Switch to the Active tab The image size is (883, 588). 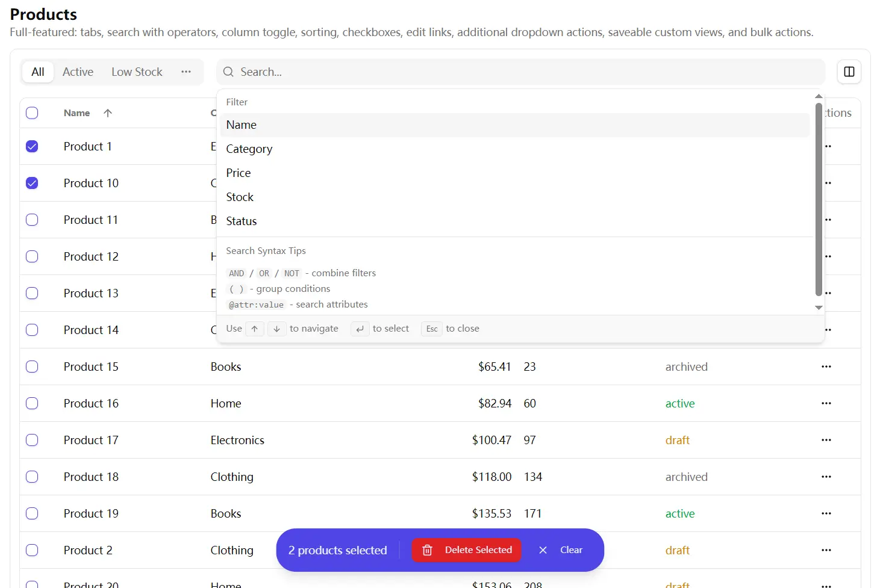78,72
